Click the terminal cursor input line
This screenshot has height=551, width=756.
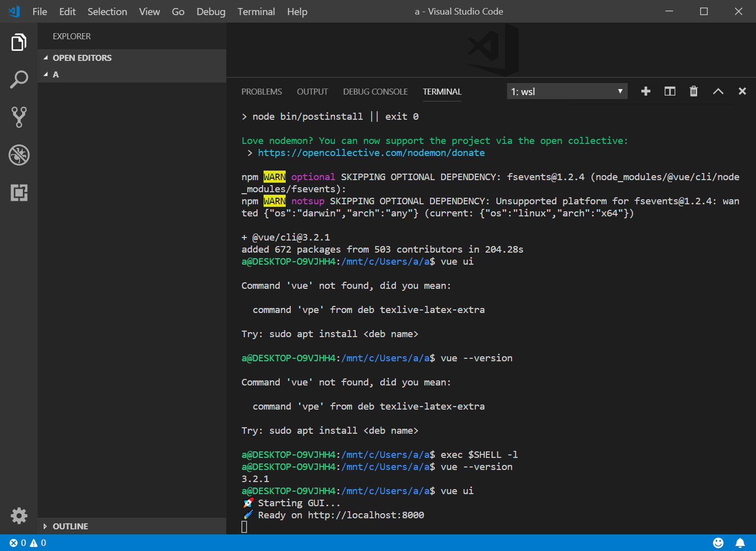pyautogui.click(x=244, y=527)
